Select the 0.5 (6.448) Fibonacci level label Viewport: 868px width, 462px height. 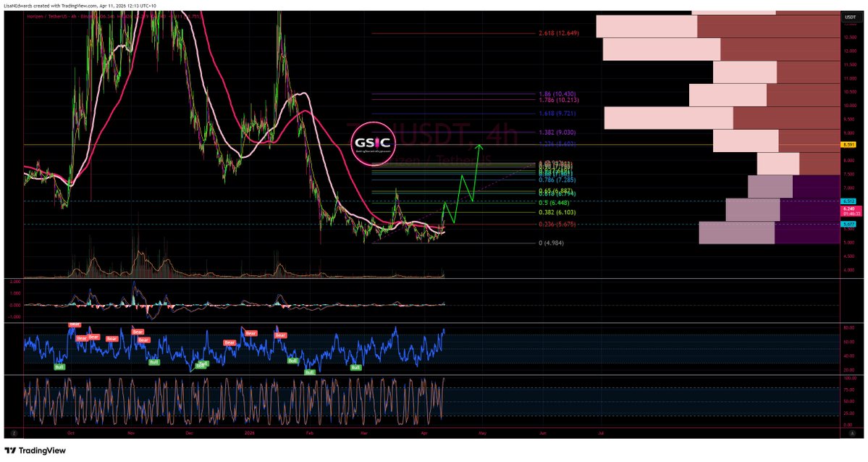555,203
